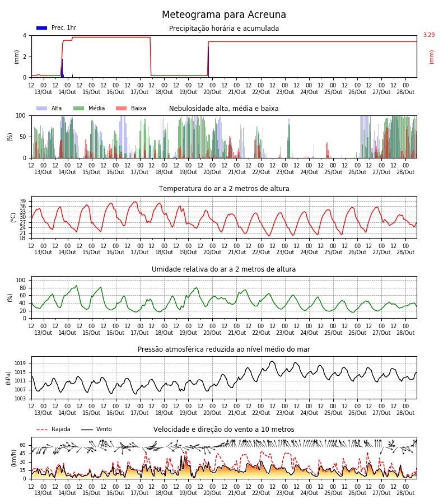The image size is (448, 504).
Task: Click the 1019 tick on the pressure axis
Action: click(x=20, y=363)
